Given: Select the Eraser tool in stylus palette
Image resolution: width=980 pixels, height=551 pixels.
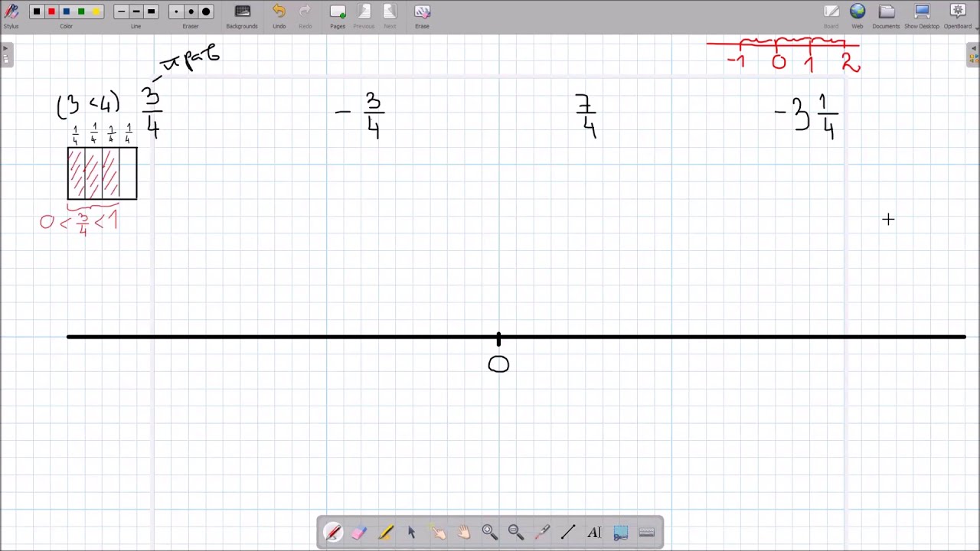Looking at the screenshot, I should click(359, 533).
